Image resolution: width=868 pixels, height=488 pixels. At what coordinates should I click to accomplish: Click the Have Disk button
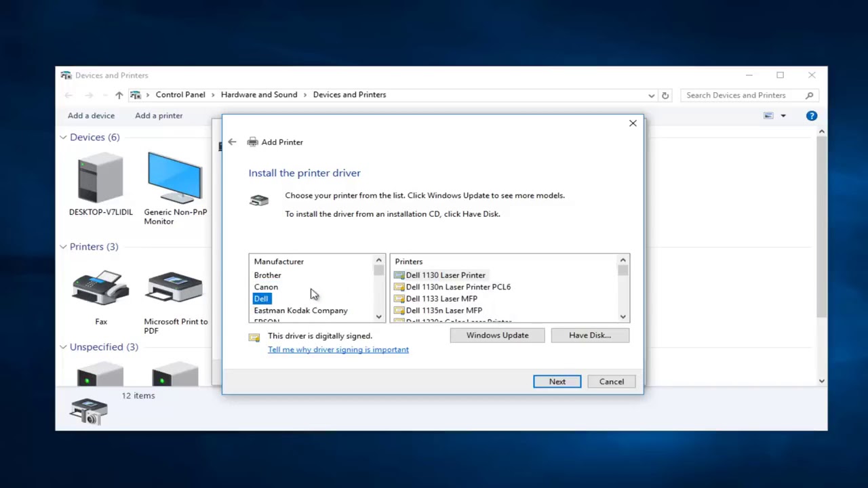(x=590, y=335)
